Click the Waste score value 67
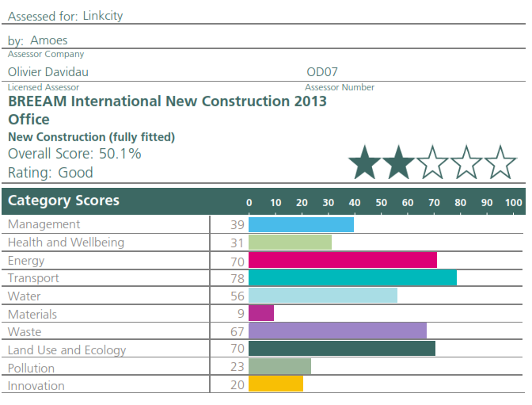Image resolution: width=532 pixels, height=405 pixels. [237, 332]
